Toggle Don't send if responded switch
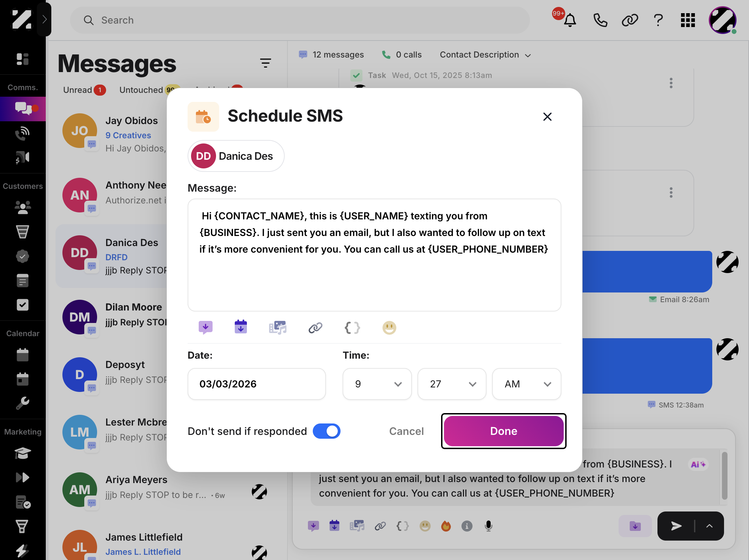The image size is (749, 560). pos(326,431)
